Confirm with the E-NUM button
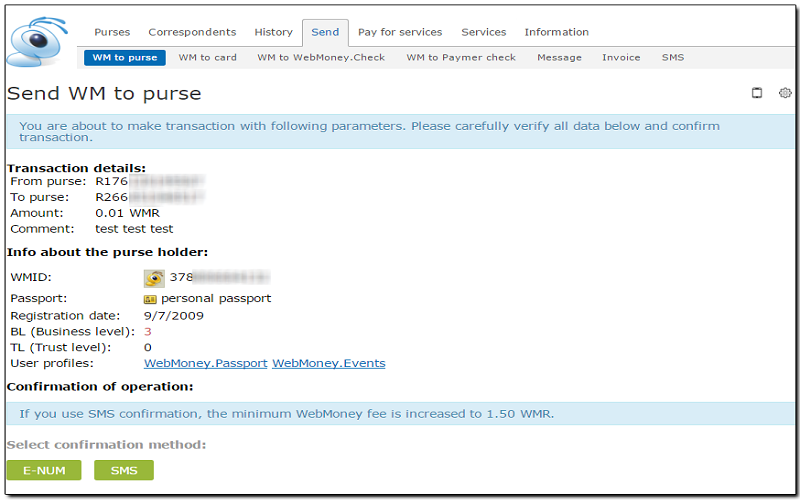The height and width of the screenshot is (500, 800). click(x=44, y=470)
